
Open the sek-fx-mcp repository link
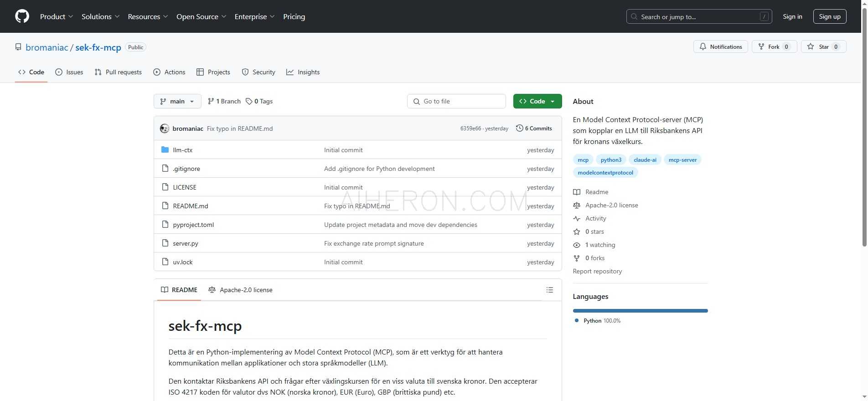click(x=98, y=47)
